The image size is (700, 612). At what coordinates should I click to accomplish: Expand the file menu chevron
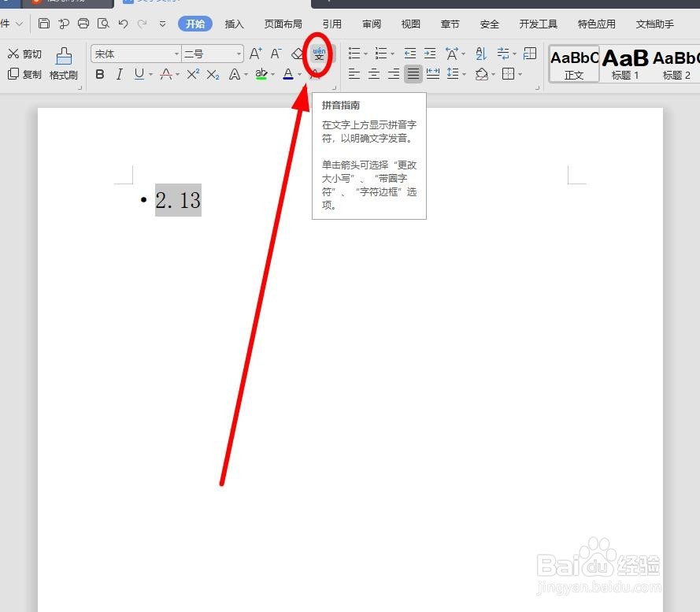[19, 24]
